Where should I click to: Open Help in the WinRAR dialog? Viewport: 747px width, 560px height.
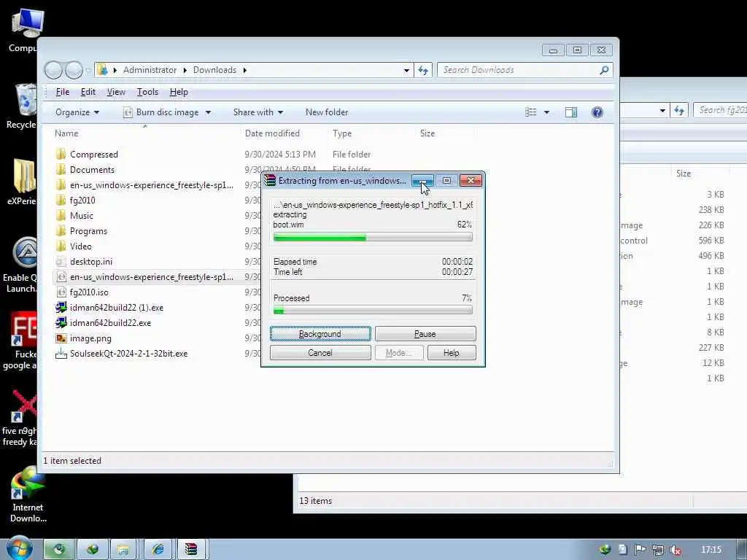451,353
